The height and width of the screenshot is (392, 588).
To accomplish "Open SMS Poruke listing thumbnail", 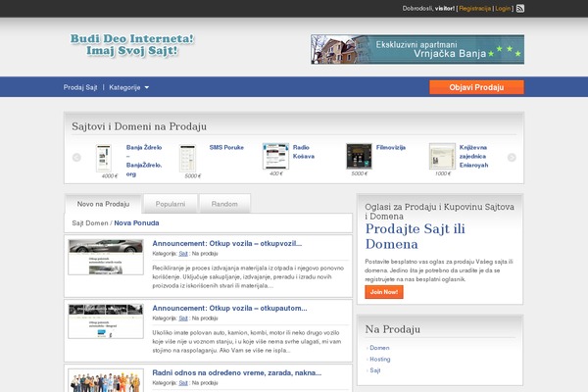I will coord(187,159).
